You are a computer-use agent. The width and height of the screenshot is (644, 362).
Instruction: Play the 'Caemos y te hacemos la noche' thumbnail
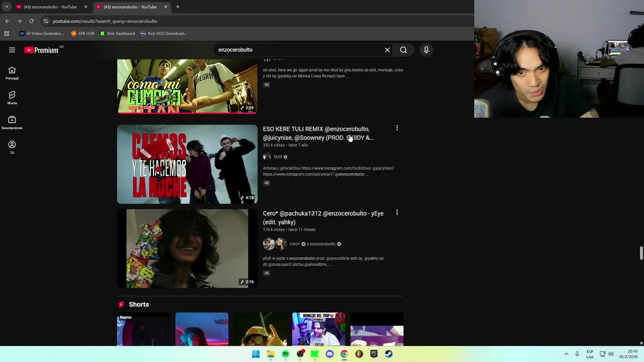point(187,164)
